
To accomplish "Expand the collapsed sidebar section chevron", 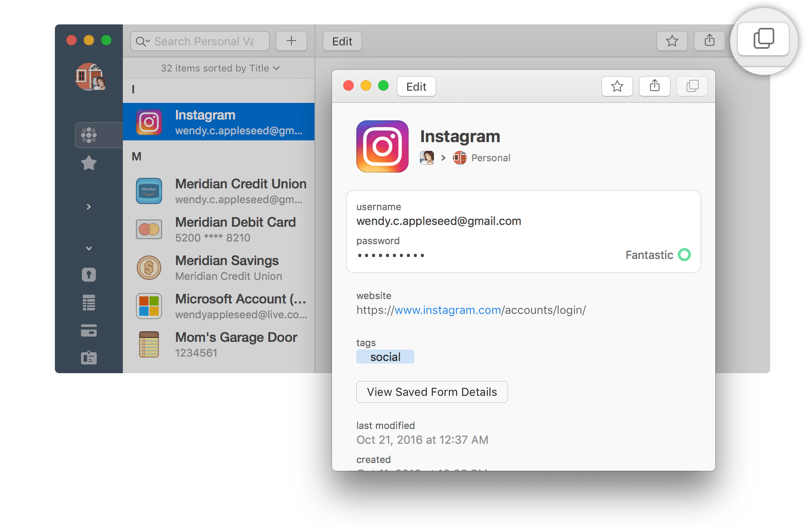I will [x=89, y=207].
